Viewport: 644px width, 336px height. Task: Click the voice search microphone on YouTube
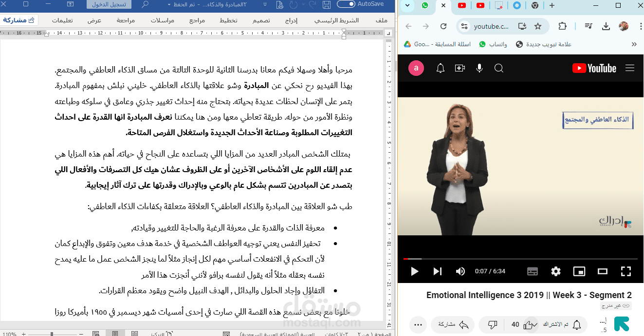tap(479, 68)
